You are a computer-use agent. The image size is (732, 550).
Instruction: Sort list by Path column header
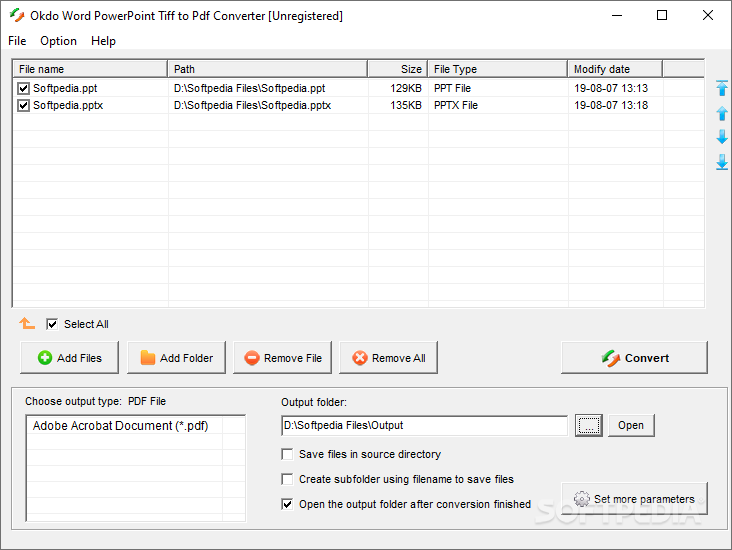pyautogui.click(x=268, y=69)
